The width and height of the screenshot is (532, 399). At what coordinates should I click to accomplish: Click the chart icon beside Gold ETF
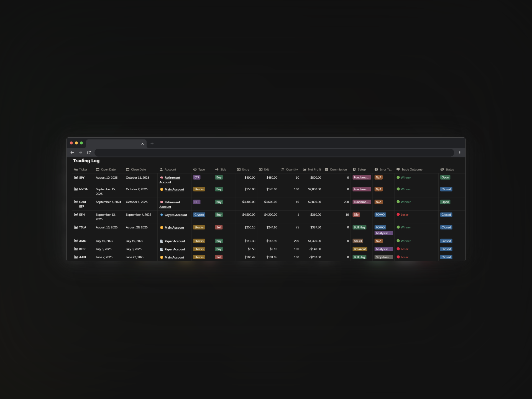76,202
